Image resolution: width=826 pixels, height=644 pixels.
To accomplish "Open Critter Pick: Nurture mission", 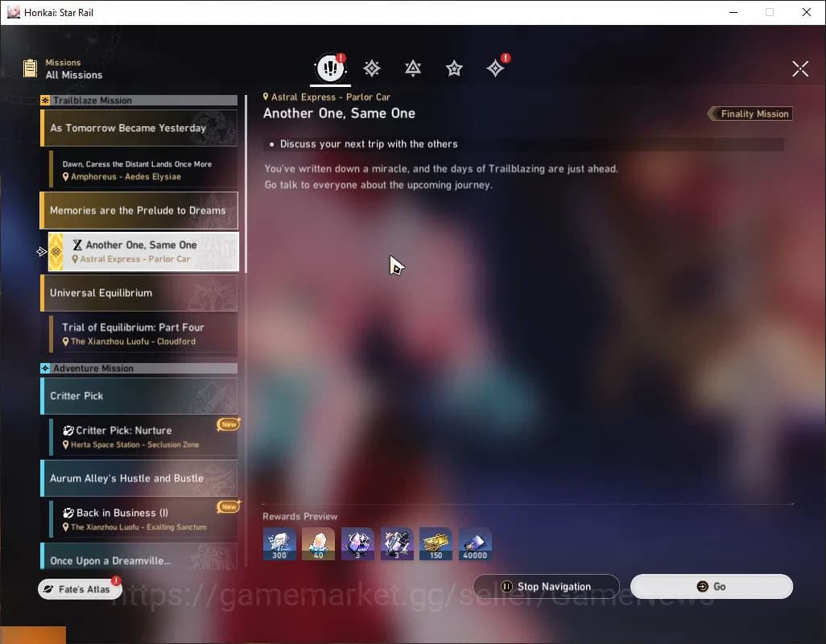I will click(143, 437).
